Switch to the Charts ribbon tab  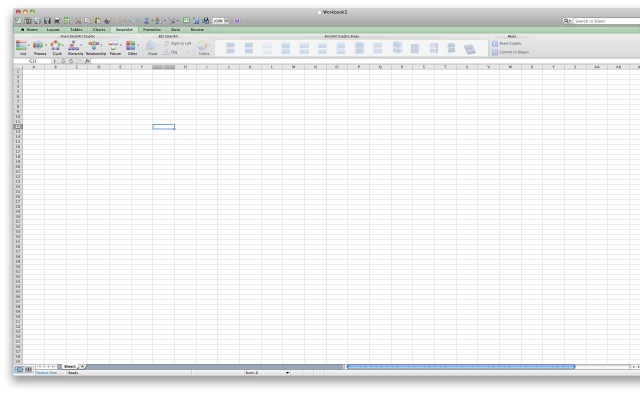tap(99, 30)
